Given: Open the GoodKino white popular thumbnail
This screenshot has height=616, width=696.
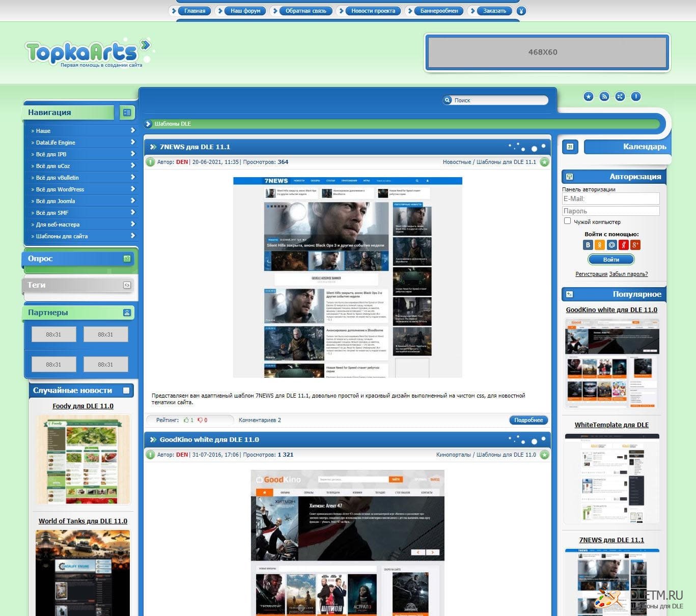Looking at the screenshot, I should point(612,363).
